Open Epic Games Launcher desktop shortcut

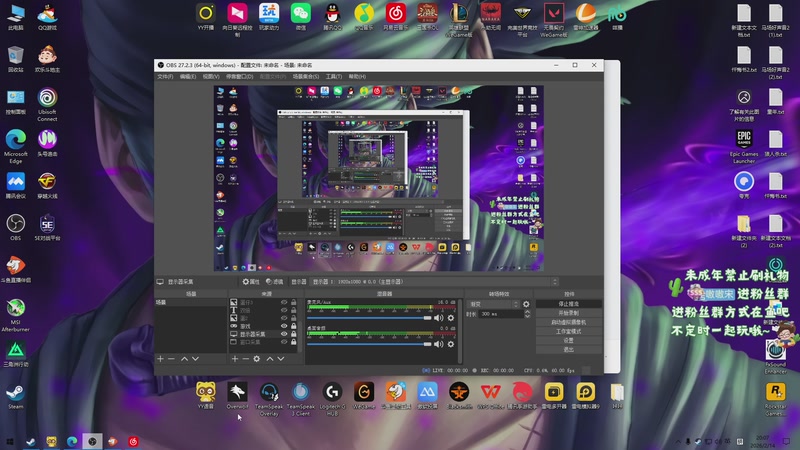click(744, 146)
